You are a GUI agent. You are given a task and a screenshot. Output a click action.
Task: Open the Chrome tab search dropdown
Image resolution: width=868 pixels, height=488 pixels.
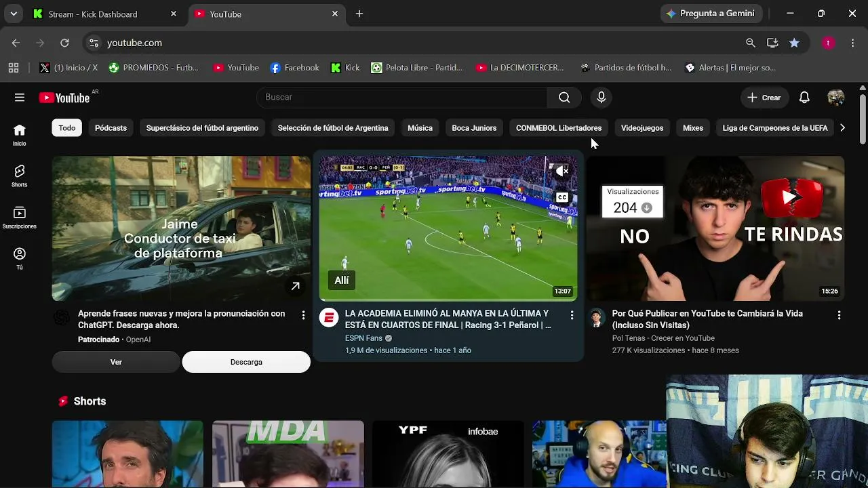(14, 14)
